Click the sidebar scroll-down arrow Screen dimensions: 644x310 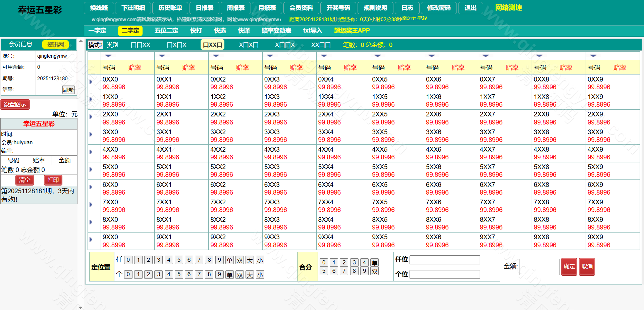(80, 307)
